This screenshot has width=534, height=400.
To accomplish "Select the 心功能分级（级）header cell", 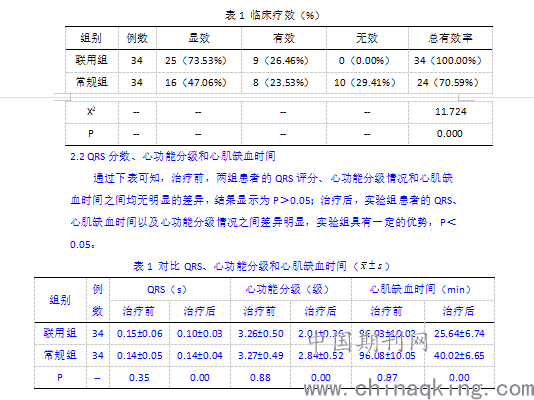I will tap(291, 289).
